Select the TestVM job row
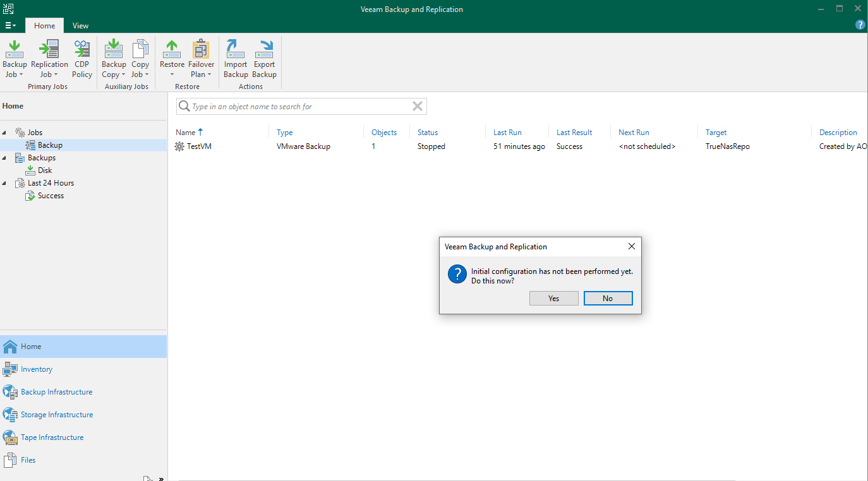Screen dimensions: 868x481 pyautogui.click(x=518, y=146)
